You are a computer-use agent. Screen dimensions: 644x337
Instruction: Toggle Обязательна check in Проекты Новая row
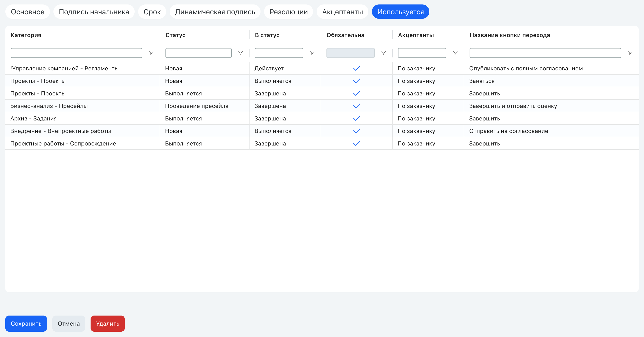[x=356, y=81]
